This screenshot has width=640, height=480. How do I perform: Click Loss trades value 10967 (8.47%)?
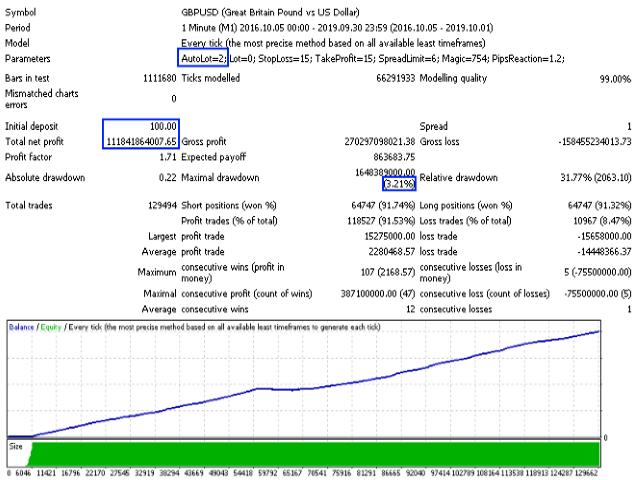[x=602, y=221]
